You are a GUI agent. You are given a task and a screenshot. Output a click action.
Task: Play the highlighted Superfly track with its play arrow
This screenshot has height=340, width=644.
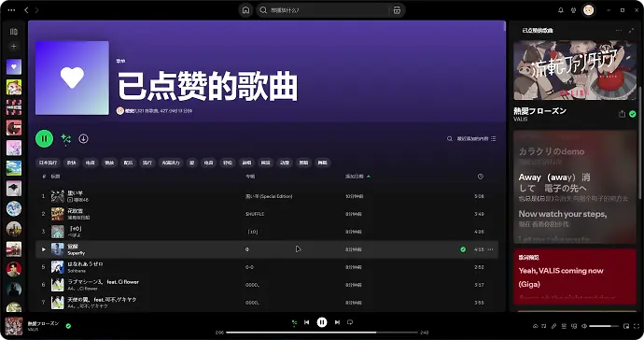click(x=44, y=249)
